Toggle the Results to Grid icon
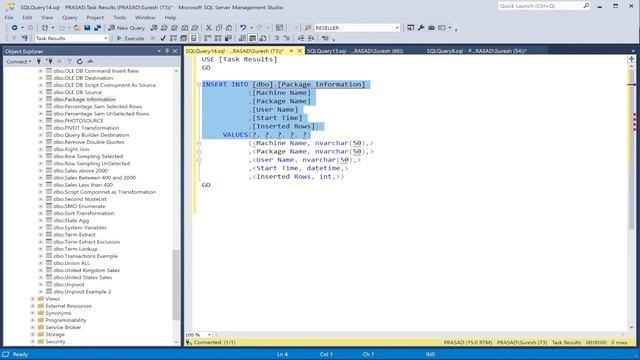The width and height of the screenshot is (640, 360). 253,38
